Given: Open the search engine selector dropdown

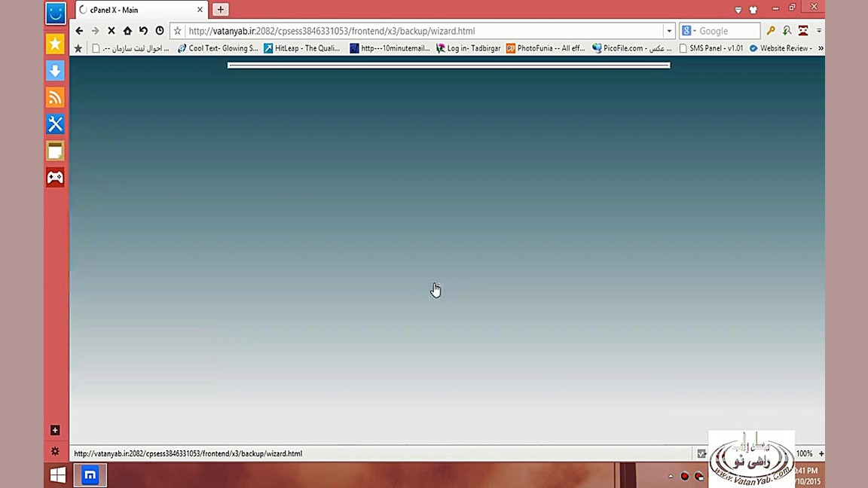Looking at the screenshot, I should [688, 31].
